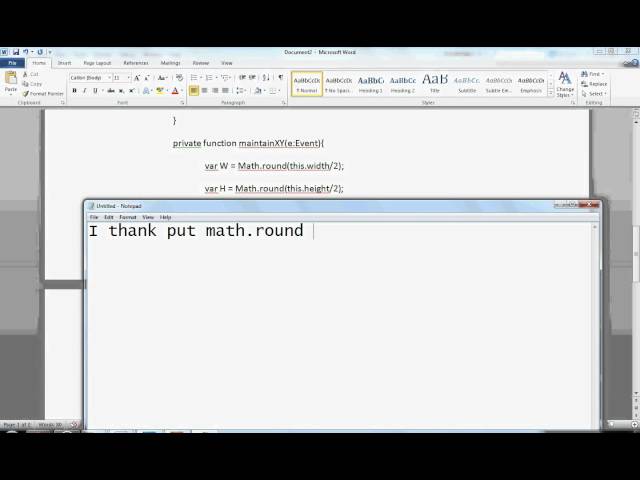Switch to the Insert ribbon tab

point(64,63)
